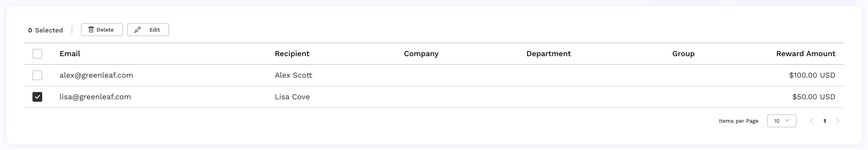Sort by Email column header
The image size is (868, 150).
click(70, 53)
